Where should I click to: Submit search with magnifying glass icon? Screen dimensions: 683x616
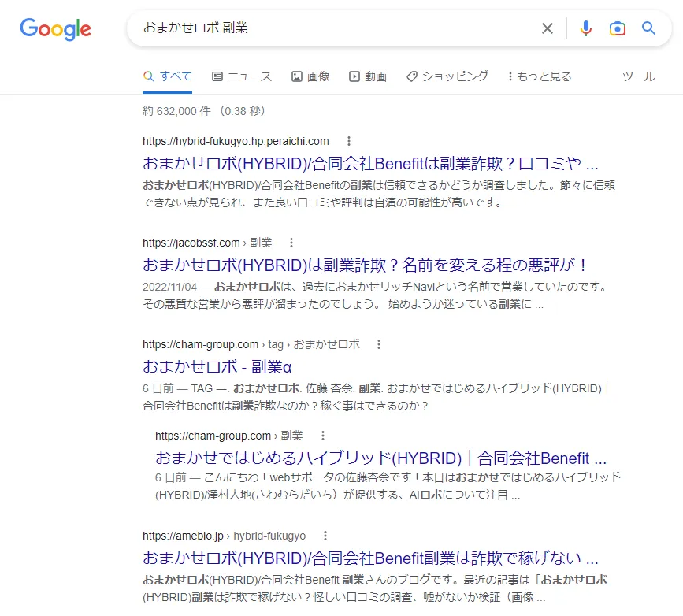coord(648,28)
